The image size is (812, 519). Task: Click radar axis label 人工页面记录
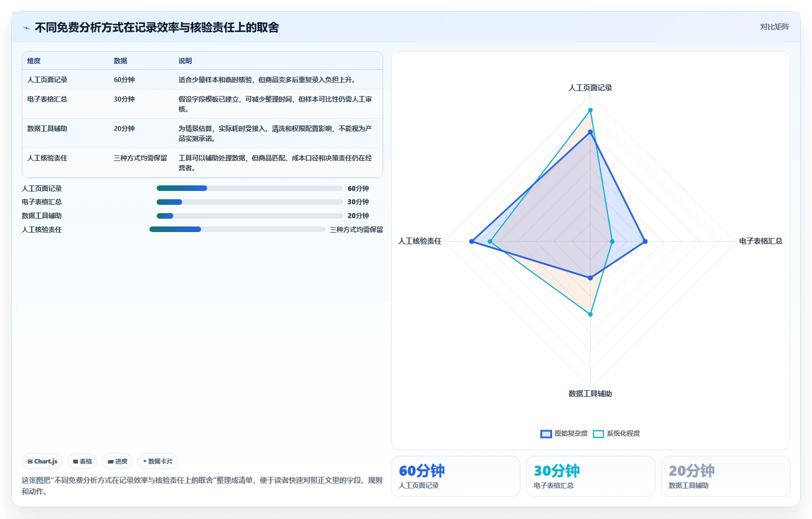point(590,88)
